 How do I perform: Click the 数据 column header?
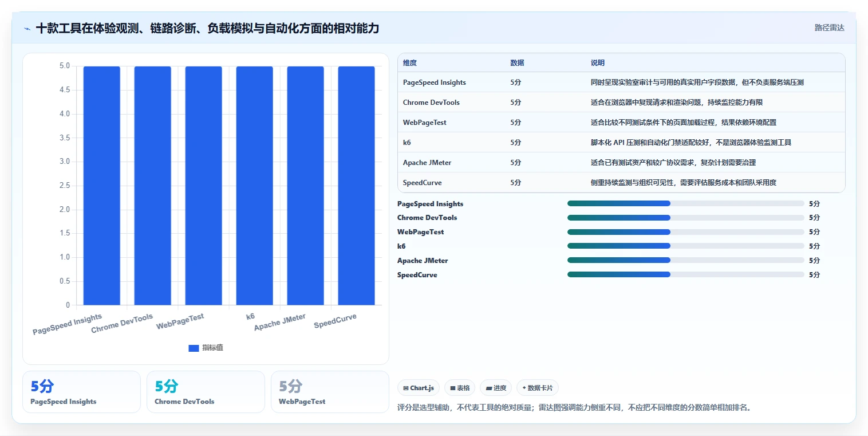point(517,63)
